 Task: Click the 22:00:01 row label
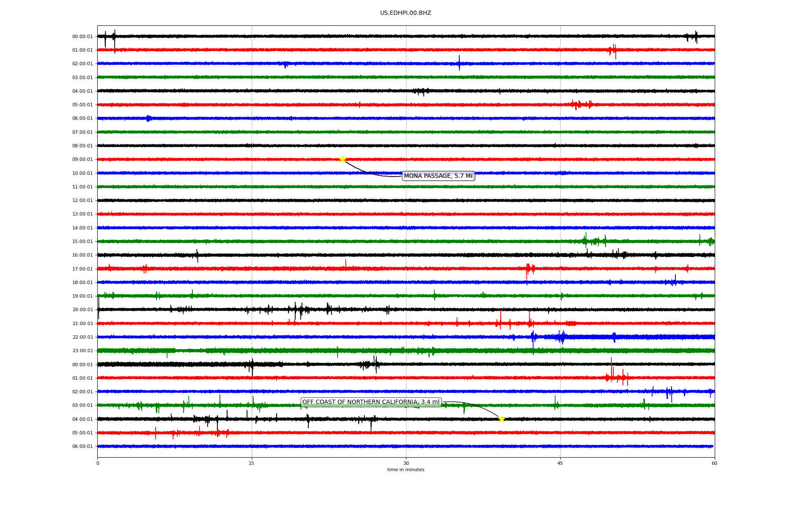pos(82,337)
